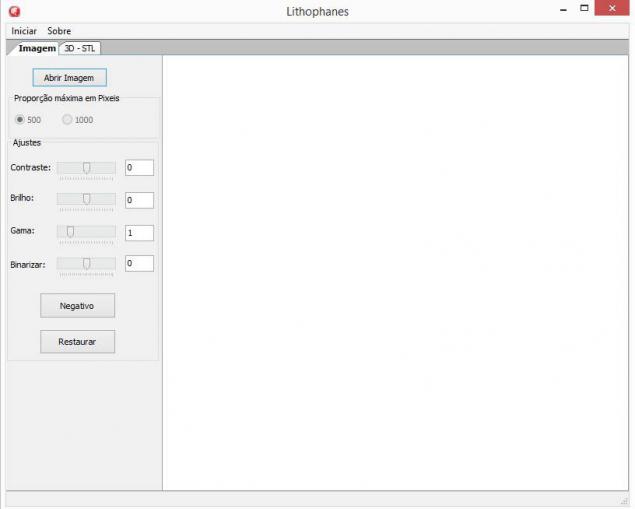635x509 pixels.
Task: Click the Restaurar button
Action: pos(77,342)
